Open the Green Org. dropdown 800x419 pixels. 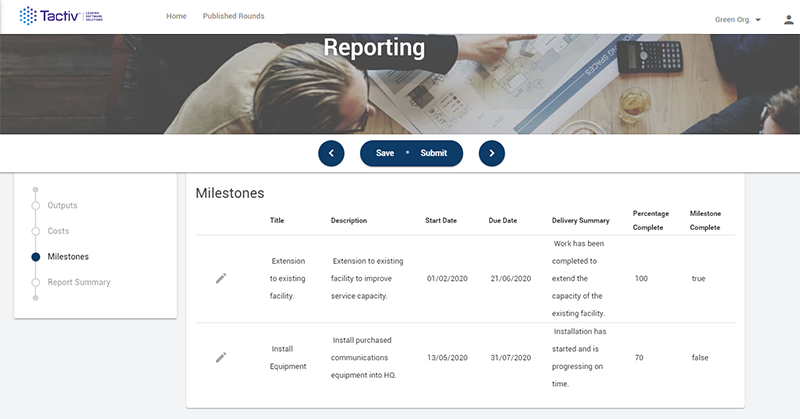coord(738,20)
